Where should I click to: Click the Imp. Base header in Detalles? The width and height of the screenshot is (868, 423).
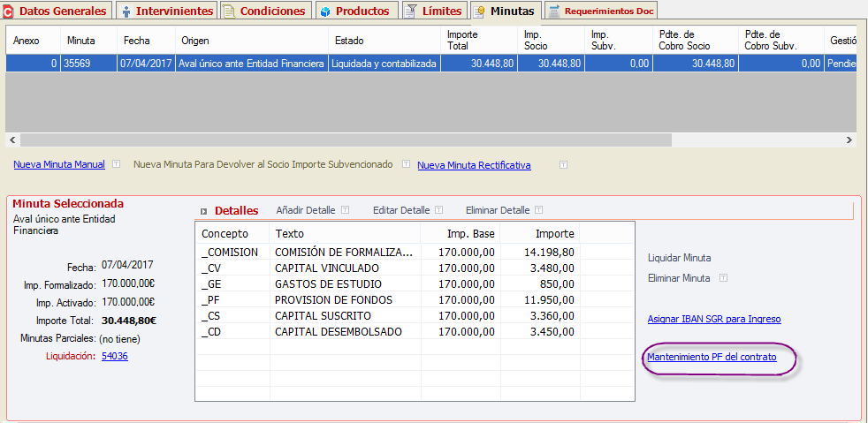pyautogui.click(x=460, y=233)
